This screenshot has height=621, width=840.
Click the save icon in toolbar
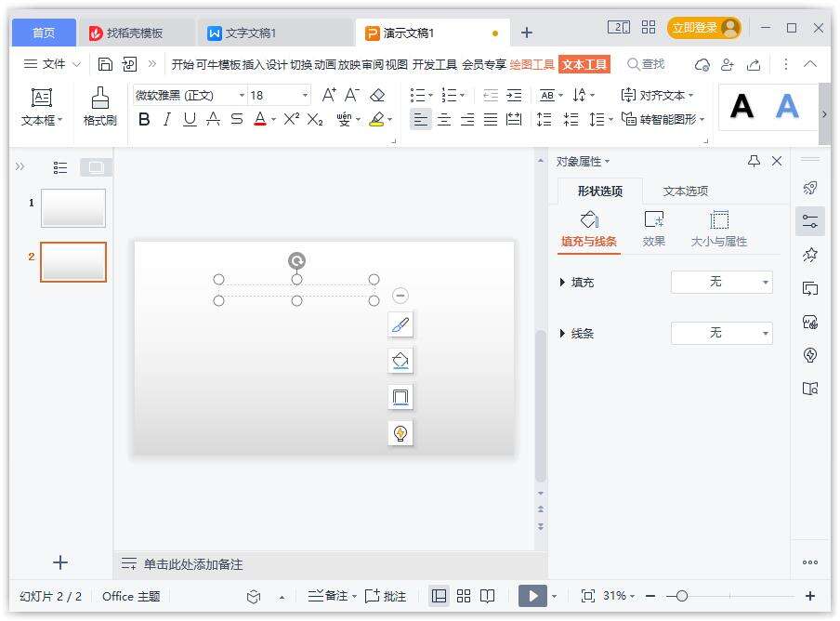[x=105, y=64]
